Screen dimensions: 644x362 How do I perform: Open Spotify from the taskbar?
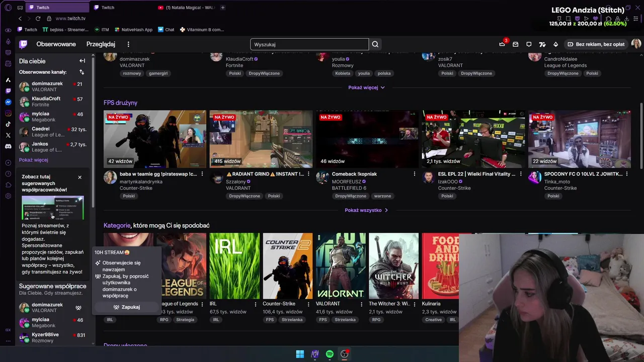(x=330, y=354)
